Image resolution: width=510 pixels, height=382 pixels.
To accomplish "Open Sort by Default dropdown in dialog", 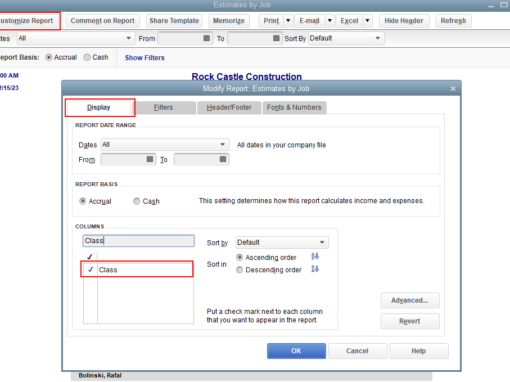I will tap(282, 242).
